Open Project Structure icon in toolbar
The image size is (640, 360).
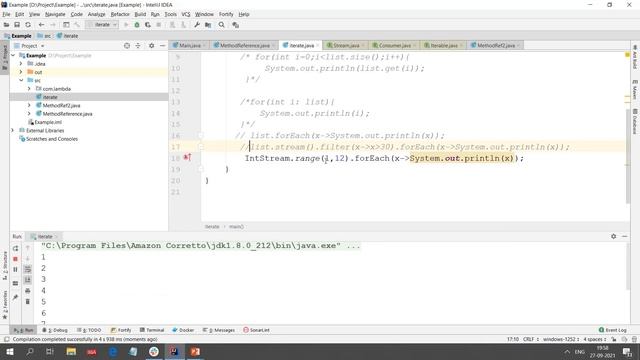click(x=208, y=25)
